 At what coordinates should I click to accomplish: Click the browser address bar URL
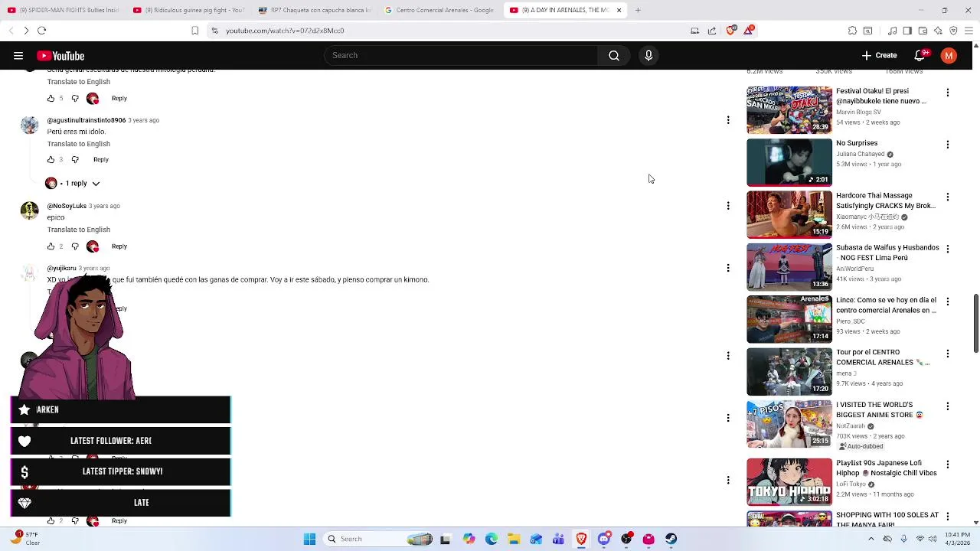pos(285,31)
